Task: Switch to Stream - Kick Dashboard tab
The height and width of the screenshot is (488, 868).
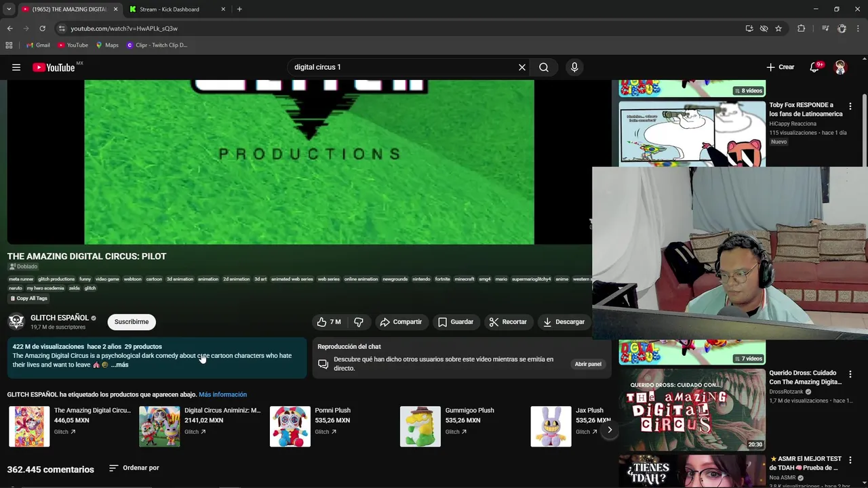Action: [x=178, y=9]
